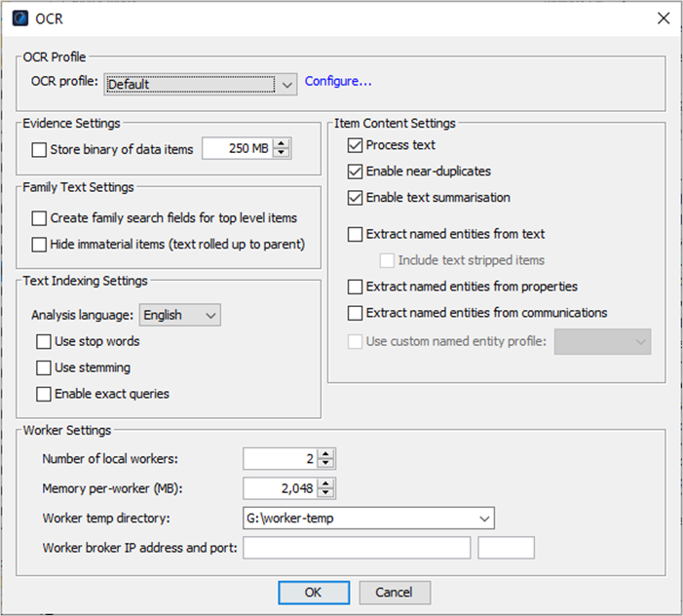683x616 pixels.
Task: Uncheck Enable text summarisation
Action: pos(355,198)
